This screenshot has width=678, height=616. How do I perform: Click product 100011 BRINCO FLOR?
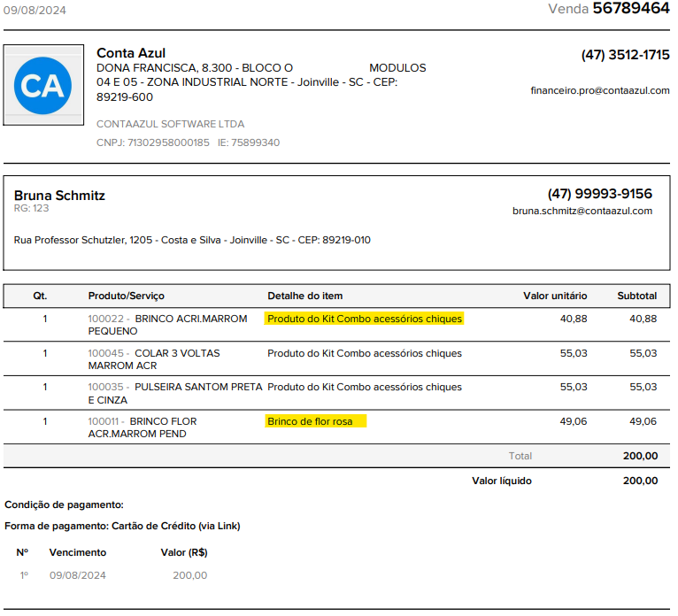(143, 427)
